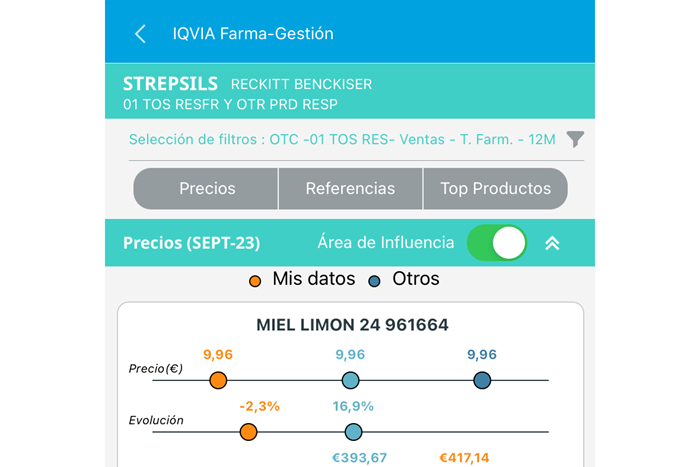Collapse Precios section with double chevron
This screenshot has width=700, height=467.
pos(552,243)
